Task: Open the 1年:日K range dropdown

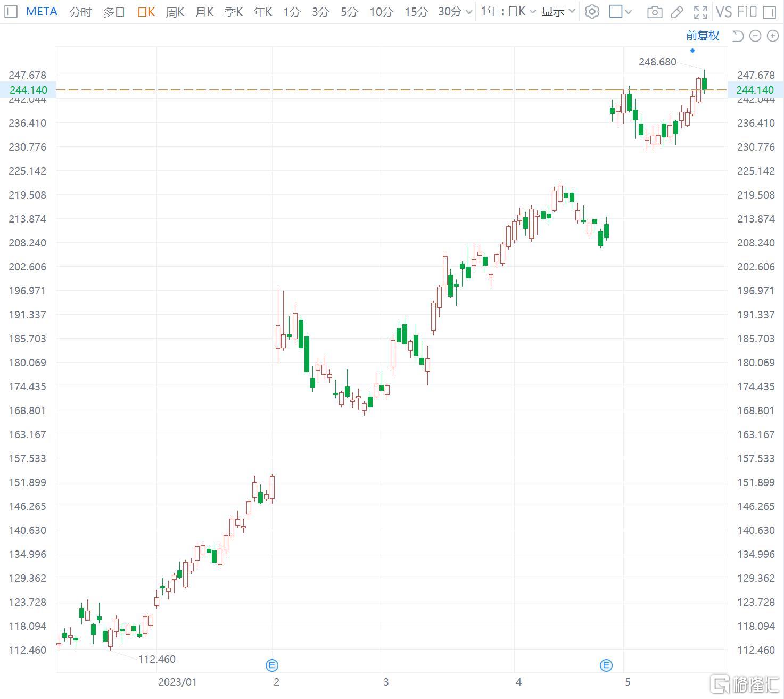Action: click(x=508, y=11)
